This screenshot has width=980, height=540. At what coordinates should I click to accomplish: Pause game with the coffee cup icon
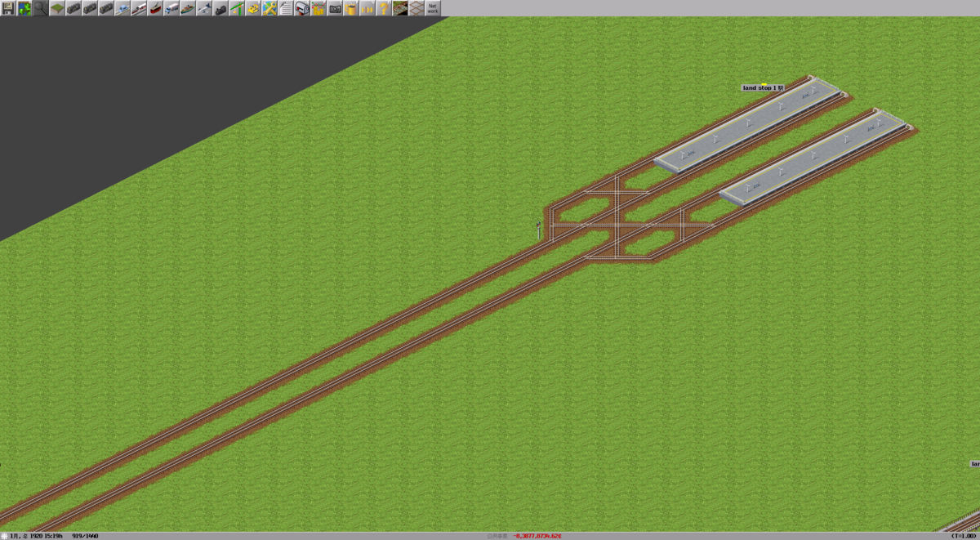351,8
